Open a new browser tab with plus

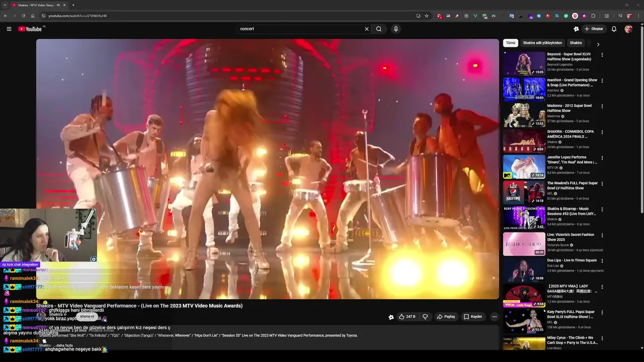coord(73,5)
